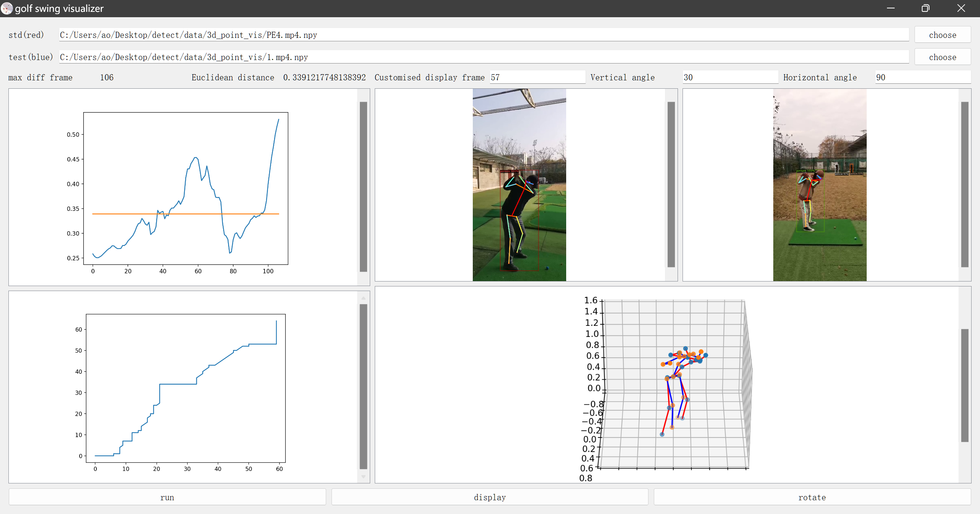Close the golf swing visualizer window

pyautogui.click(x=961, y=8)
